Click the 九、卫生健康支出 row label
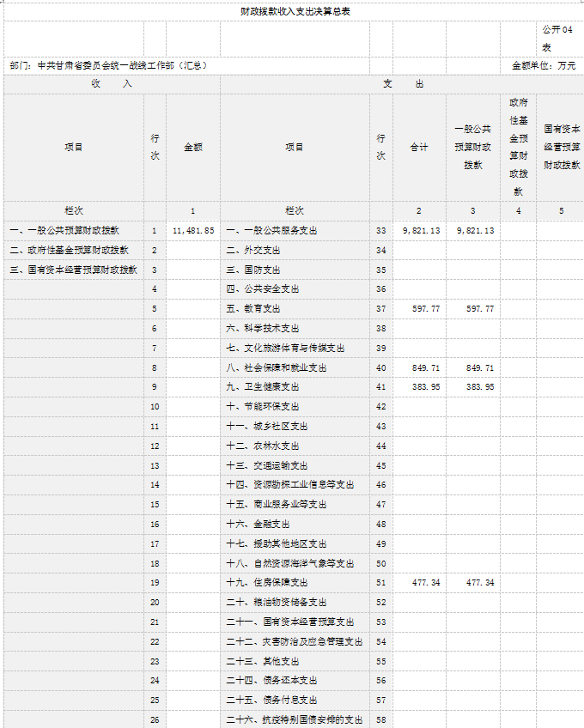This screenshot has width=584, height=728. click(263, 386)
